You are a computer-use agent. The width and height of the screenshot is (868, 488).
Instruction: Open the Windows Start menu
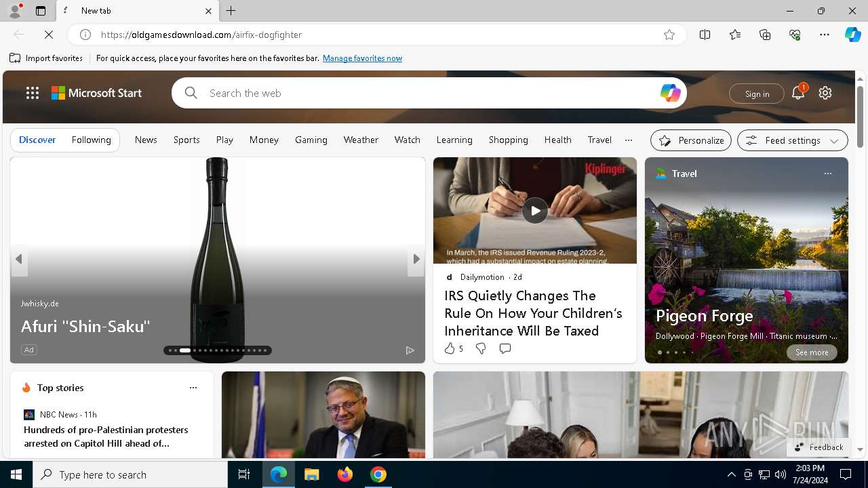pos(16,474)
